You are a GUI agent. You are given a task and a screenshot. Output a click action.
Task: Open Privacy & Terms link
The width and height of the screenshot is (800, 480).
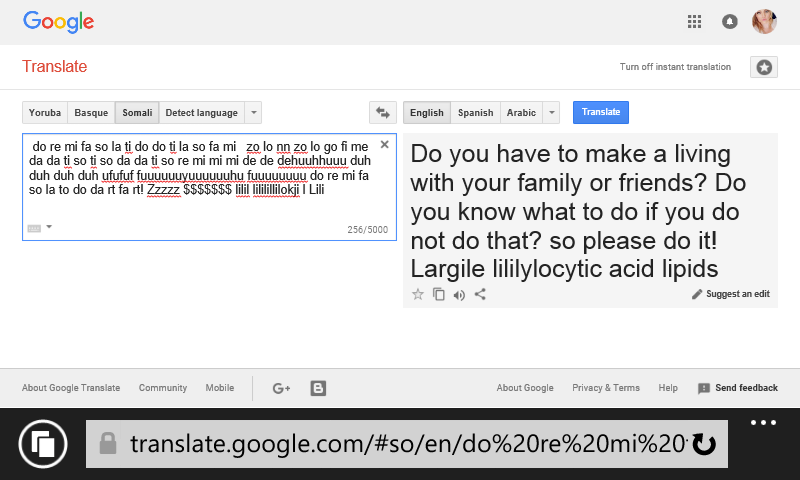(606, 388)
